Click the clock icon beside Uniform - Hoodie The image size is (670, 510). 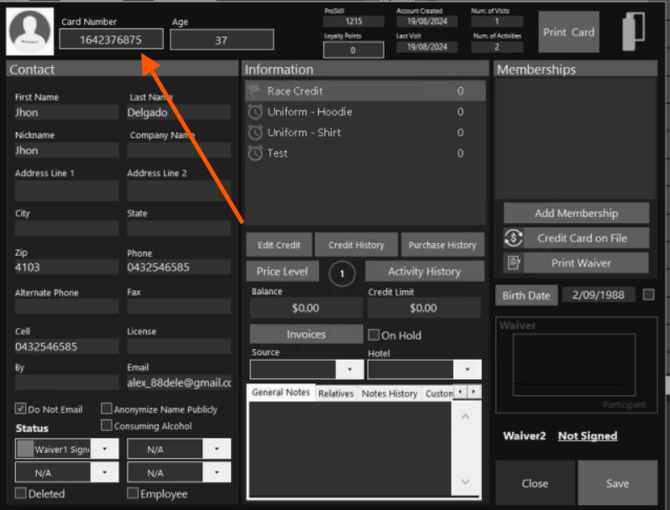[x=255, y=112]
